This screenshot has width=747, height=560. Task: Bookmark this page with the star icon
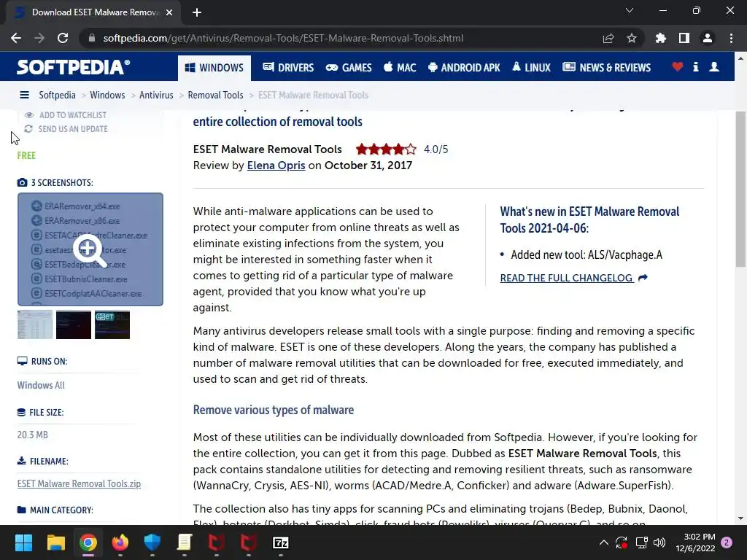click(x=632, y=38)
